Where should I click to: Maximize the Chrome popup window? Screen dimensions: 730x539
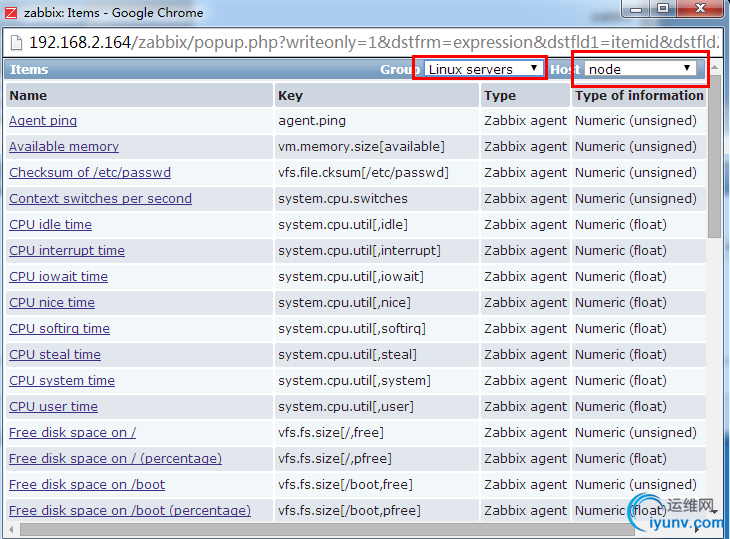(663, 9)
